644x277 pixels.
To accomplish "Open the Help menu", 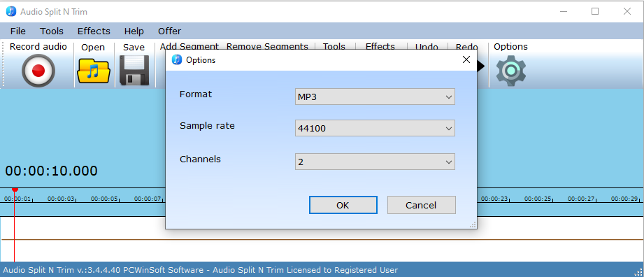I will point(134,31).
